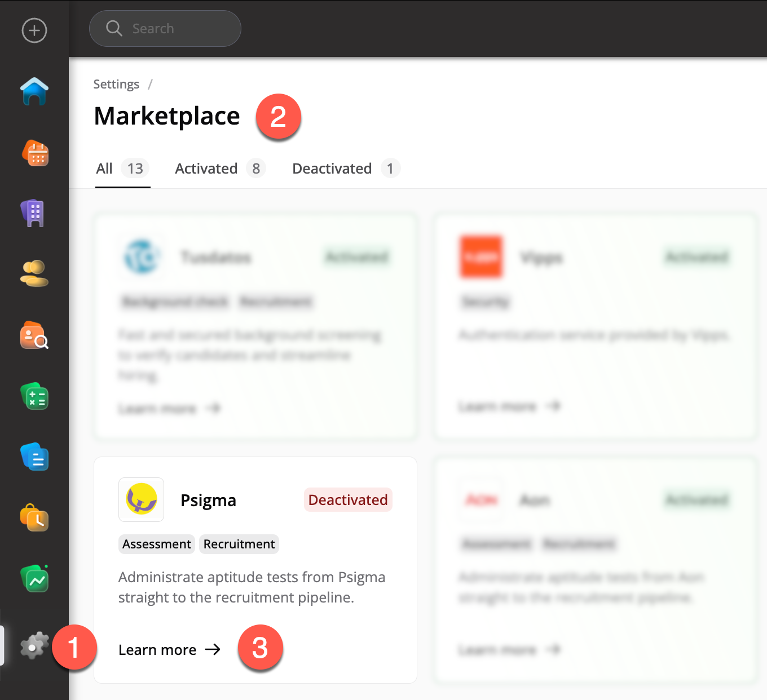The width and height of the screenshot is (767, 700).
Task: Switch to the Deactivated tab
Action: (x=345, y=169)
